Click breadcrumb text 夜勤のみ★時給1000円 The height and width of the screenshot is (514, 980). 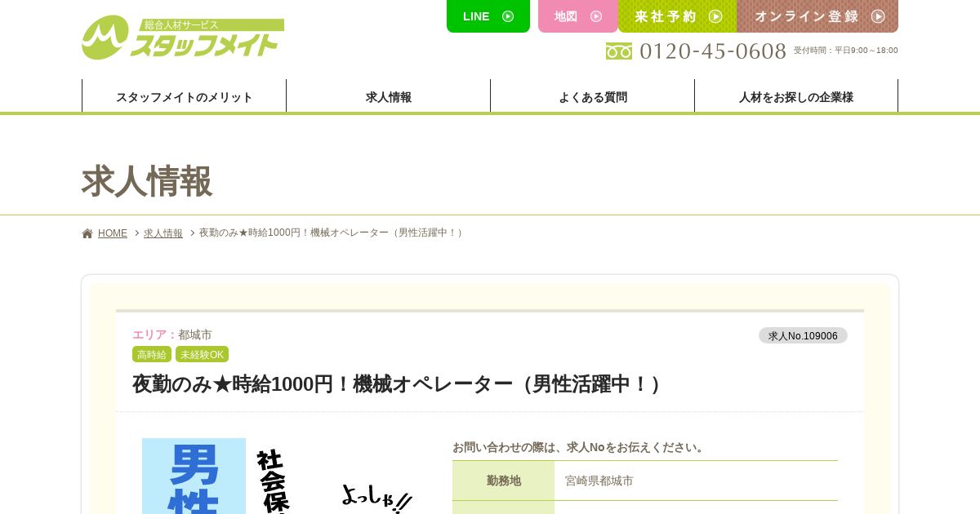332,233
